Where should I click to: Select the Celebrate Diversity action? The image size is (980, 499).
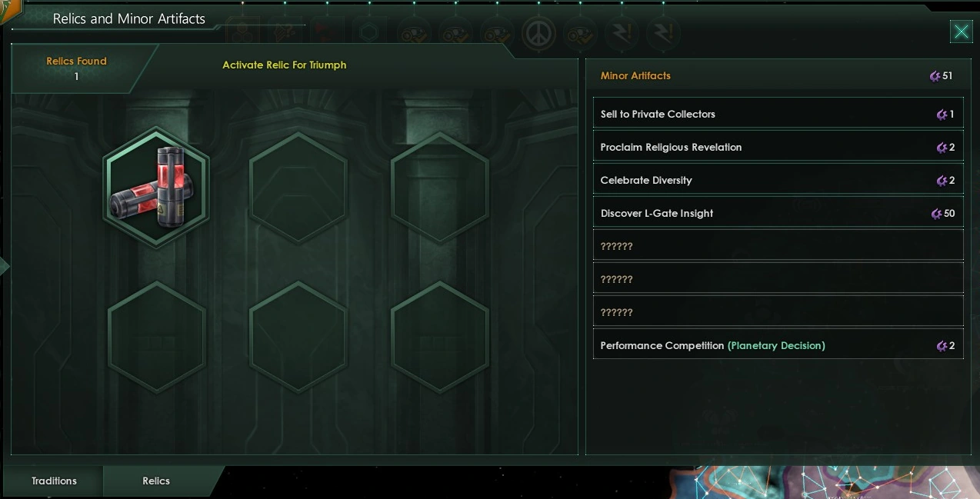click(778, 180)
